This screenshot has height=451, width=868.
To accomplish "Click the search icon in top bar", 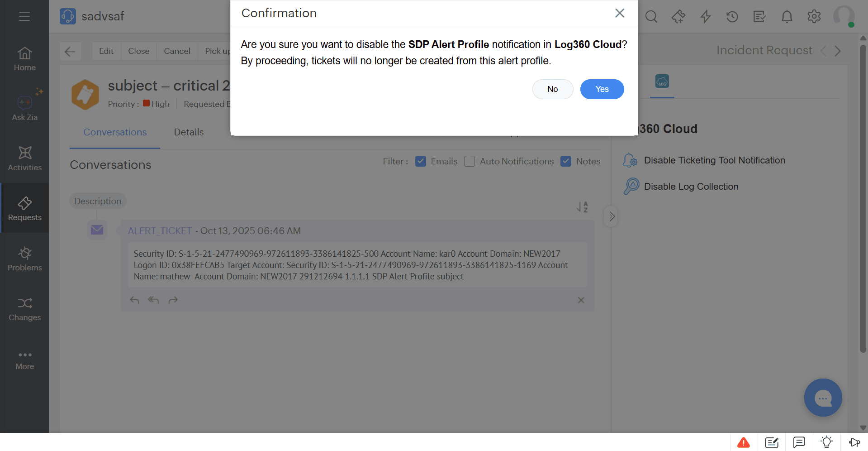I will click(x=651, y=16).
